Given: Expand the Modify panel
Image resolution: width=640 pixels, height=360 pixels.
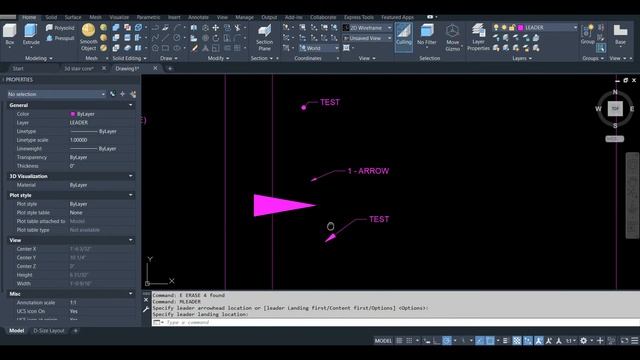Looking at the screenshot, I should coord(218,58).
